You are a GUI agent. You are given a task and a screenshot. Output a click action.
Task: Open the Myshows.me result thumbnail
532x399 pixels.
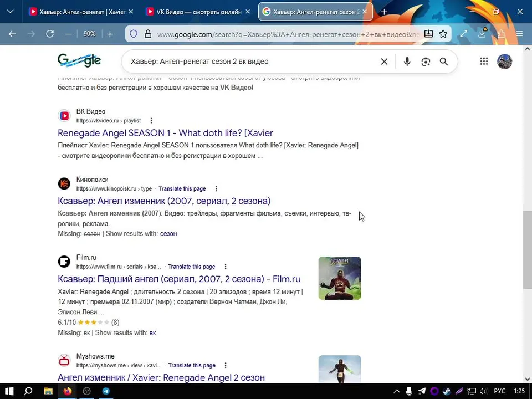[x=340, y=369]
